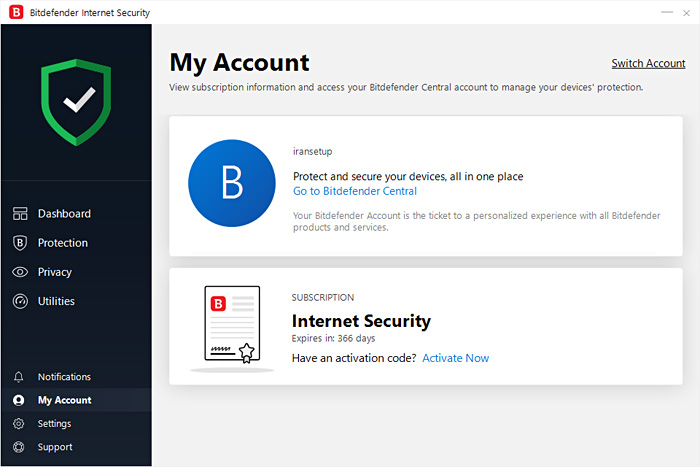
Task: Open the Privacy section label
Action: click(x=55, y=272)
